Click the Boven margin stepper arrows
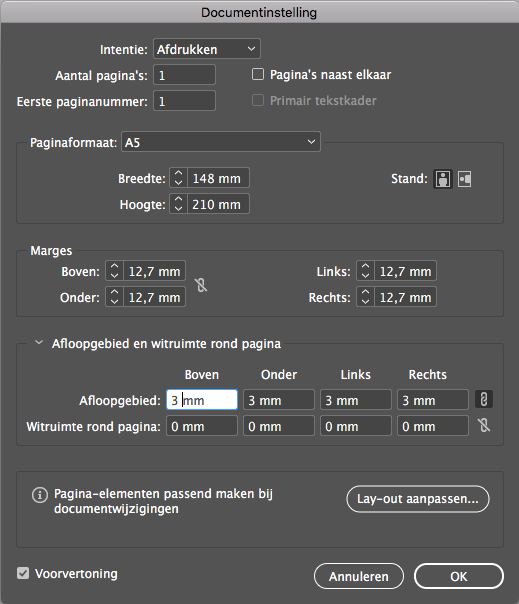 tap(114, 271)
